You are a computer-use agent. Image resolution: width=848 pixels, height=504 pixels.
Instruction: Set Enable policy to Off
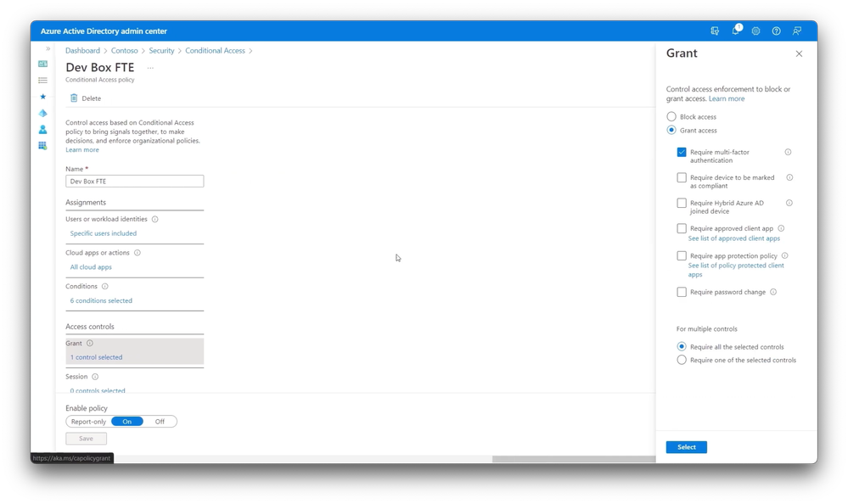point(160,421)
